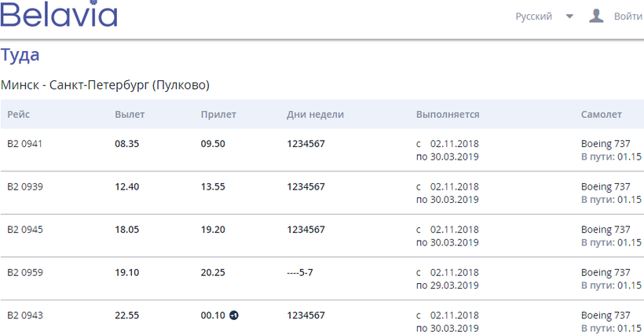Image resolution: width=644 pixels, height=335 pixels.
Task: Select flight B2 0959 row
Action: point(24,273)
